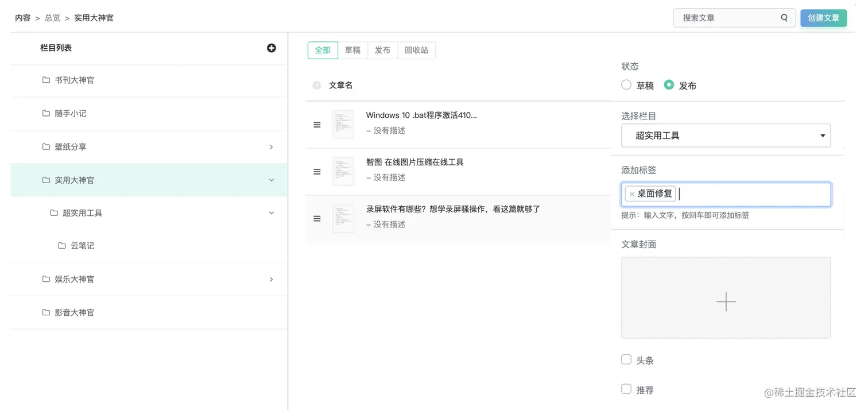Click the 书刊大神官 folder icon
Viewport: 868px width, 410px height.
click(x=46, y=80)
